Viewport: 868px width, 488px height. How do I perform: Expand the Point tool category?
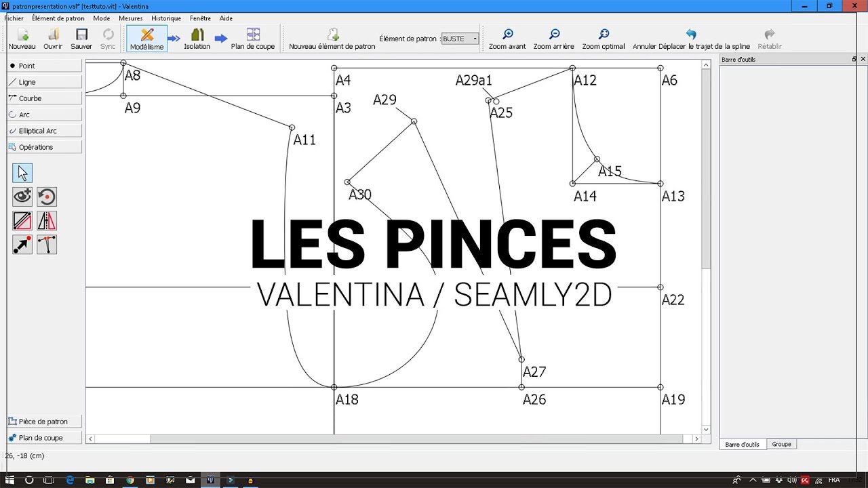click(x=45, y=66)
